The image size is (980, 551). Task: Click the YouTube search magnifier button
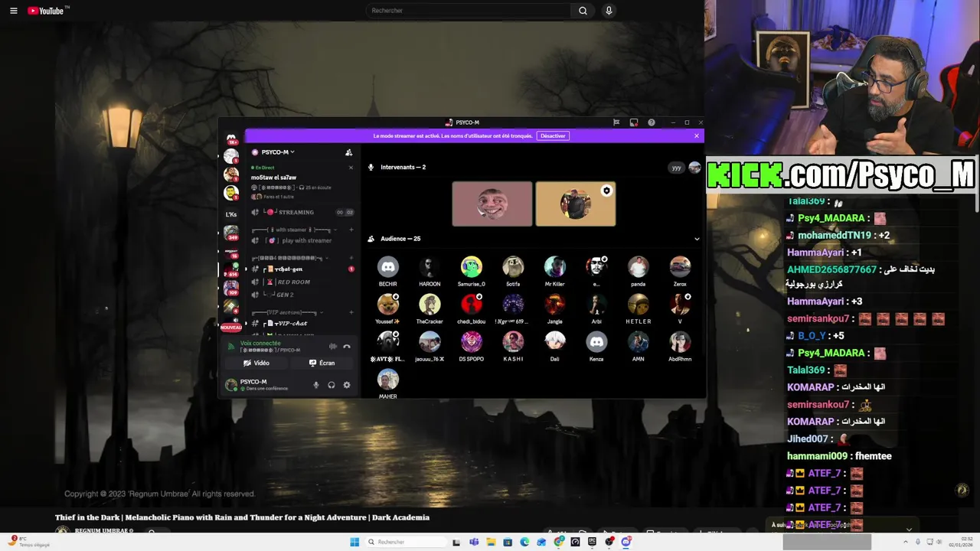pos(583,11)
